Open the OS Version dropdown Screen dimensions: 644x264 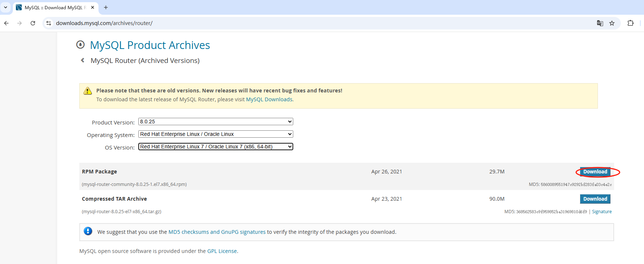216,147
